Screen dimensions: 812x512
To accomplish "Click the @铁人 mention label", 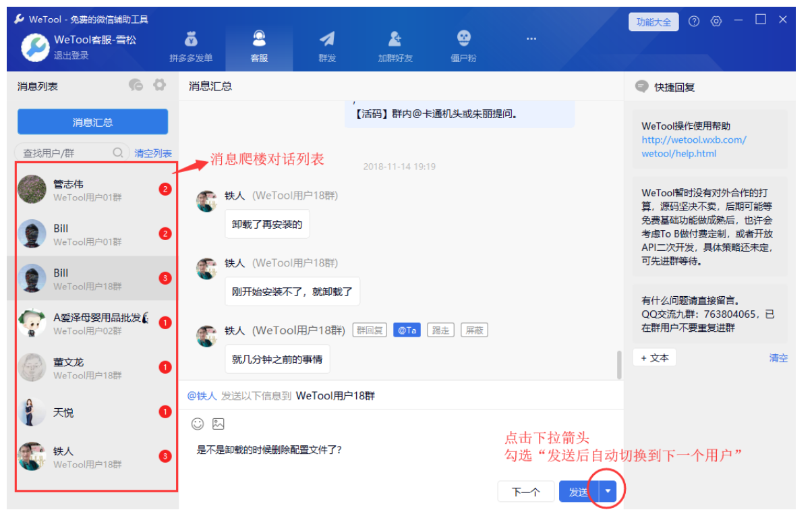I will point(202,395).
